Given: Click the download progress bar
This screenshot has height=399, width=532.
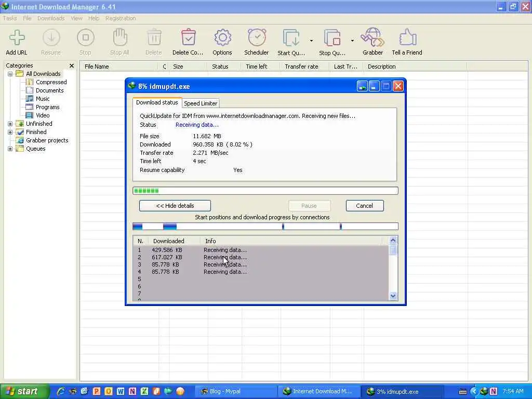Looking at the screenshot, I should click(x=265, y=191).
